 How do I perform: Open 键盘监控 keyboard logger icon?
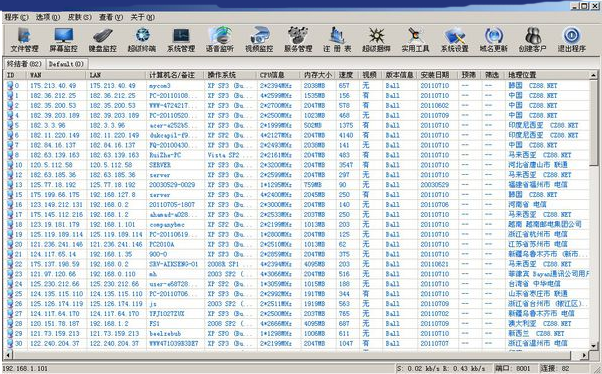(103, 40)
